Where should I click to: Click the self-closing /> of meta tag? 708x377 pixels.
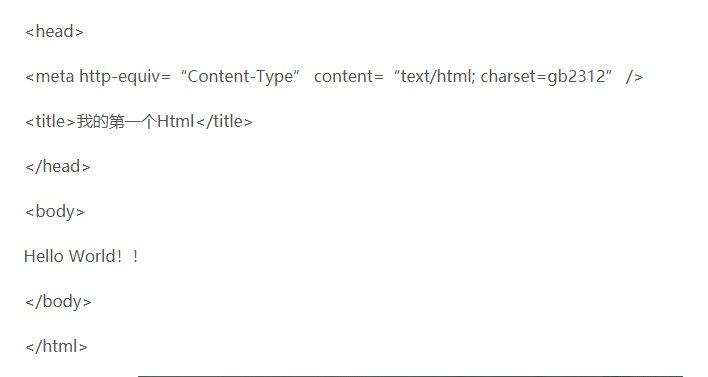click(634, 77)
